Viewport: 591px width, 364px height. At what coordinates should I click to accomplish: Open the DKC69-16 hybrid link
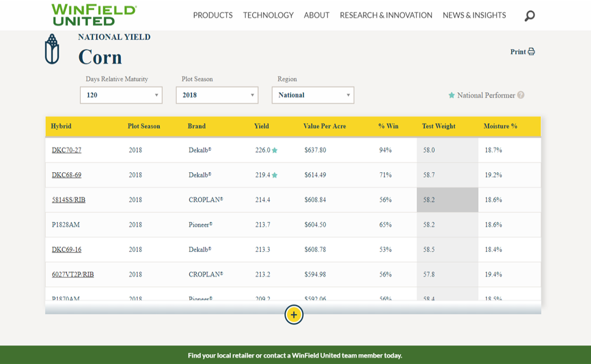tap(66, 249)
